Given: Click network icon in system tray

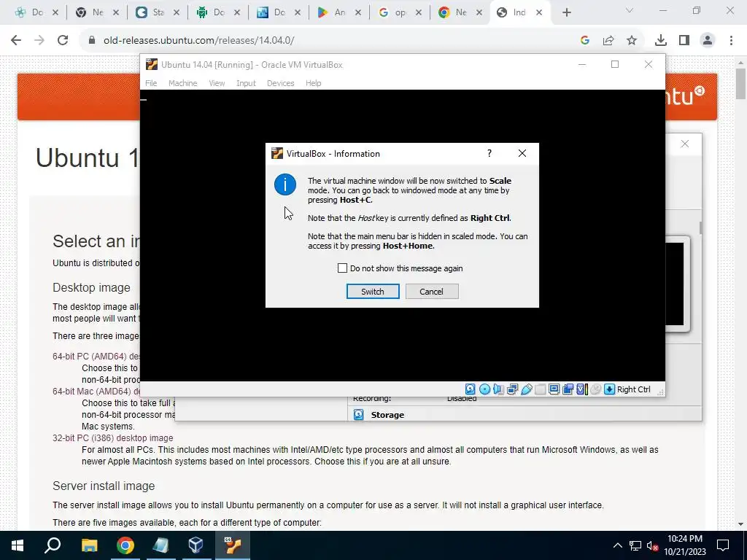Looking at the screenshot, I should coord(635,545).
